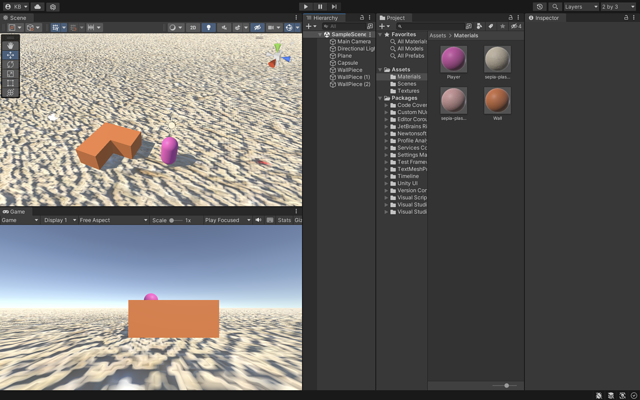Toggle Scene audio button
The height and width of the screenshot is (400, 640).
[224, 27]
